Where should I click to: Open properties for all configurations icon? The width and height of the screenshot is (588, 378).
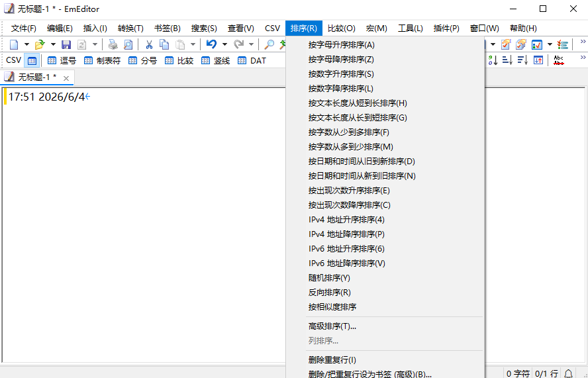[x=521, y=44]
